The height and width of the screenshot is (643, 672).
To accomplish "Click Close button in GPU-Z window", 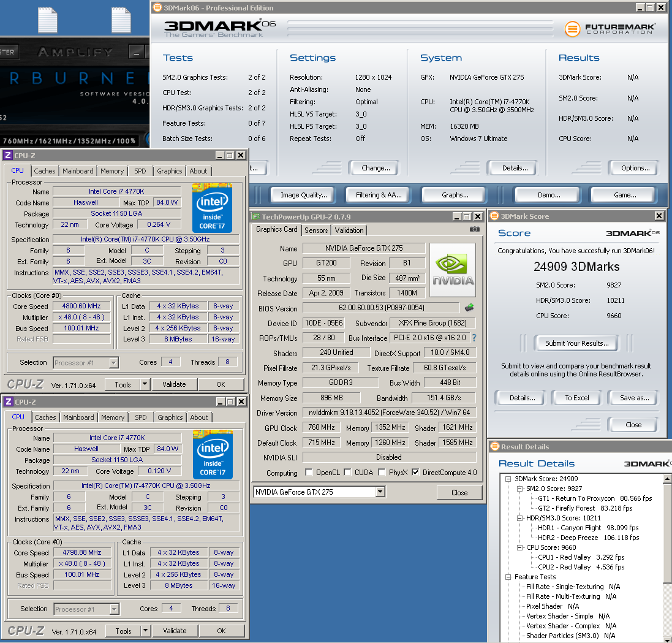I will (459, 492).
